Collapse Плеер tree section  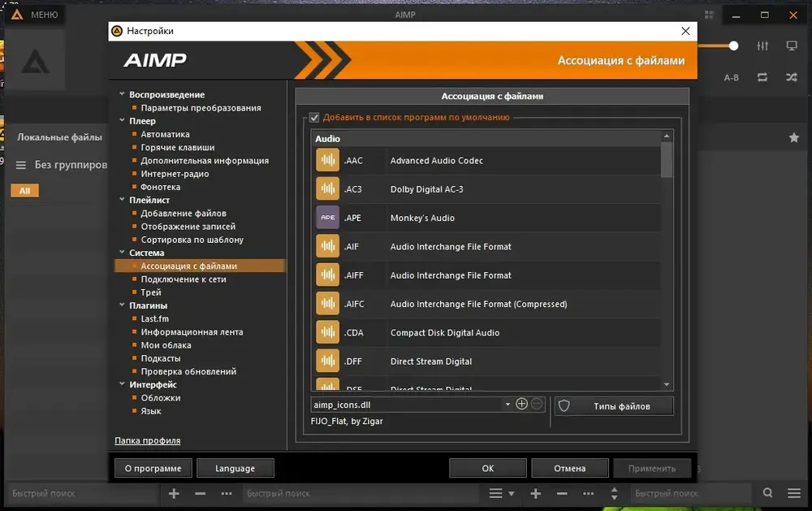point(123,120)
